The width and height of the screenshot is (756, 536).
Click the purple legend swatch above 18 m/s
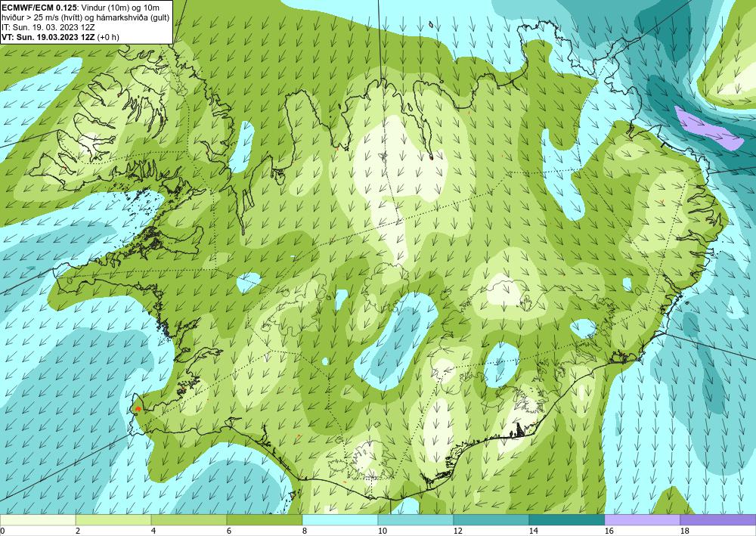point(718,520)
